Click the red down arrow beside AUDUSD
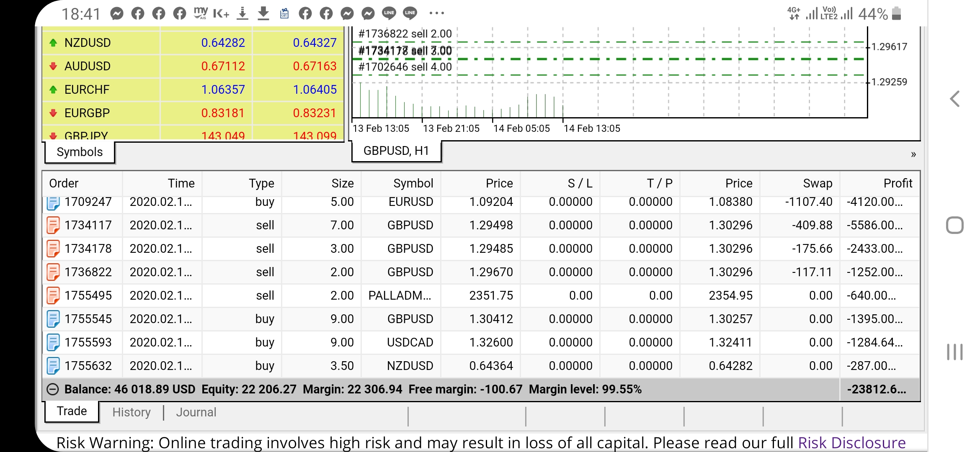Image resolution: width=980 pixels, height=452 pixels. point(53,66)
